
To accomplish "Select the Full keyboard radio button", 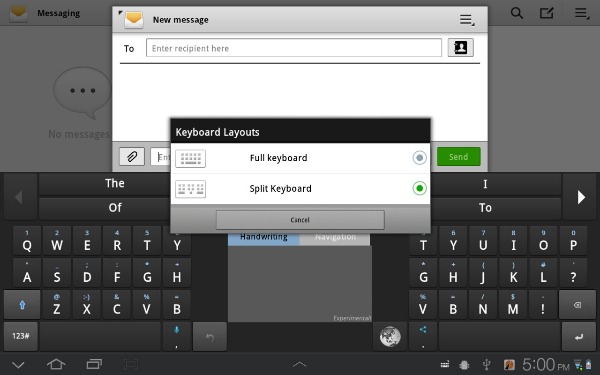I will point(419,158).
